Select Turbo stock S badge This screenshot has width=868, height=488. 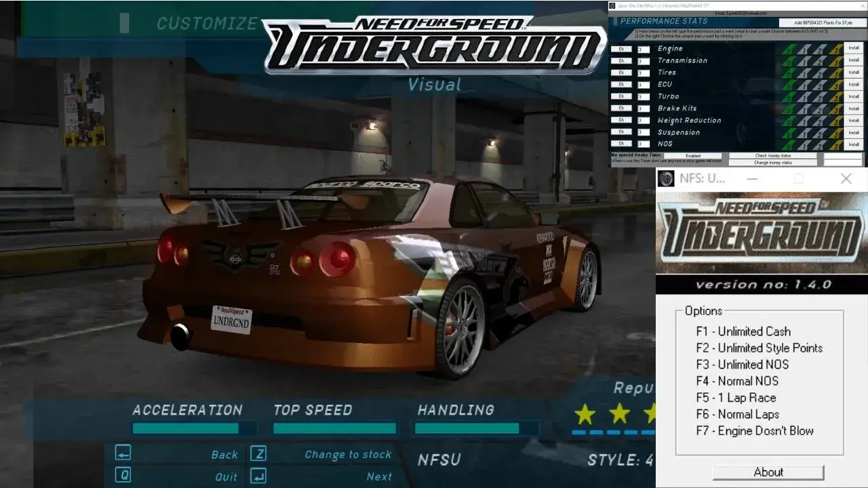click(x=789, y=97)
